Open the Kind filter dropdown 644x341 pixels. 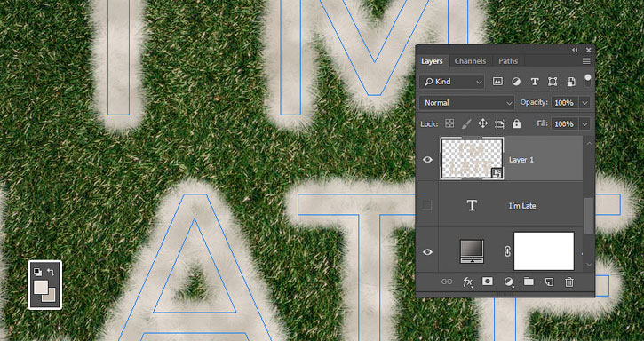tap(452, 82)
